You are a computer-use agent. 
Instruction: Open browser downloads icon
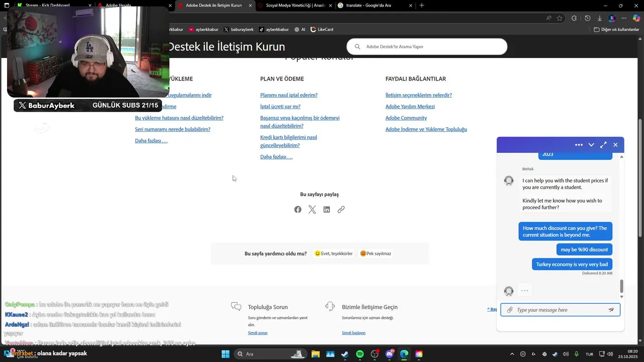[600, 18]
